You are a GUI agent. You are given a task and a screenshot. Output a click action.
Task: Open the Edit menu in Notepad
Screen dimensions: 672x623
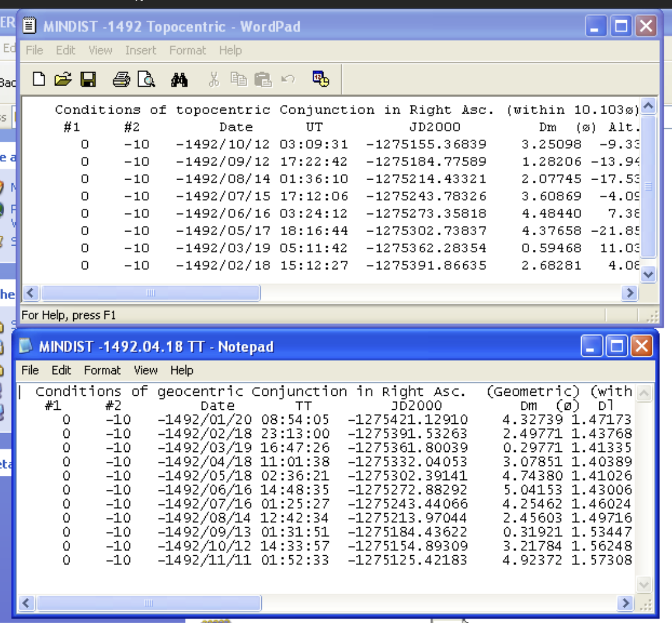point(61,370)
